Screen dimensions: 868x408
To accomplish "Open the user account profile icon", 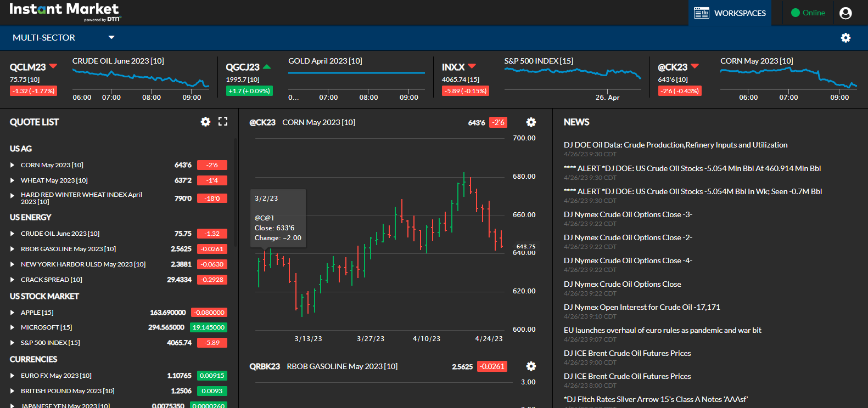I will [x=845, y=13].
